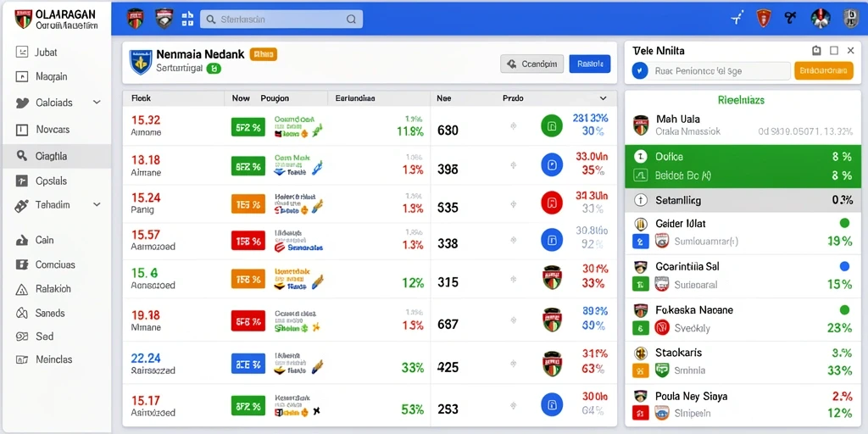Screen dimensions: 868x434
Task: Click the team crest icon in row 425
Action: point(552,364)
